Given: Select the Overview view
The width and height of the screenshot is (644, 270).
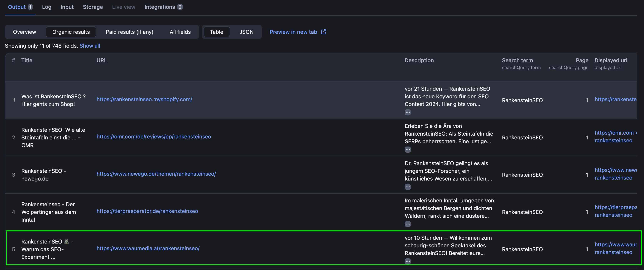Looking at the screenshot, I should click(25, 32).
